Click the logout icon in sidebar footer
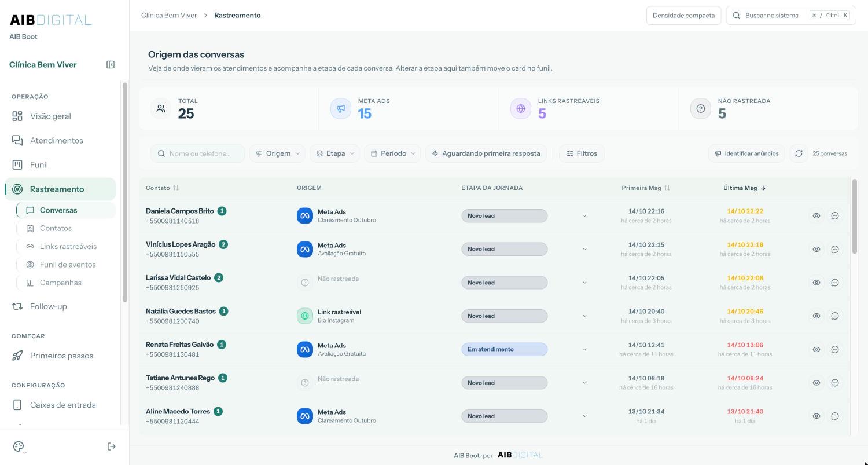 tap(112, 446)
